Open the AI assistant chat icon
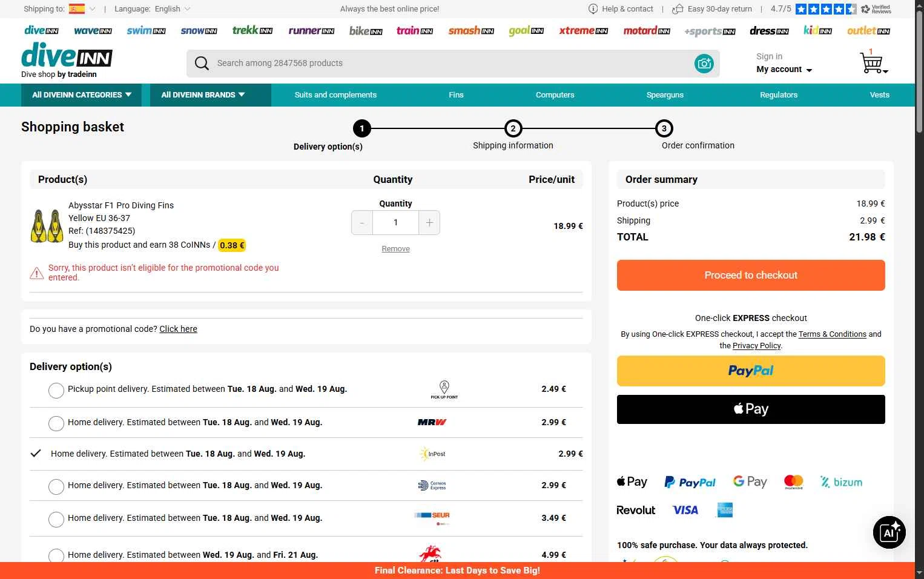This screenshot has height=579, width=924. pyautogui.click(x=889, y=532)
